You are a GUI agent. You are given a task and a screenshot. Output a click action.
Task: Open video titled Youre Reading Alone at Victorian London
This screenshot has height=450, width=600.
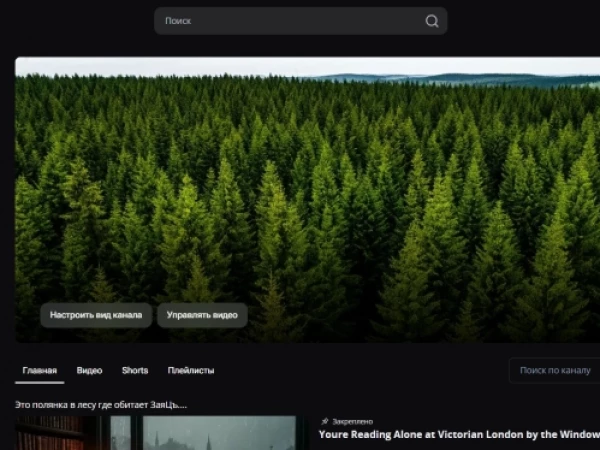tap(459, 435)
